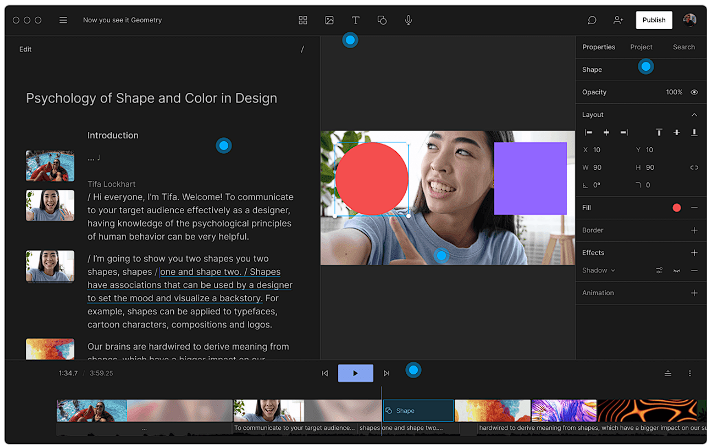
Task: Click the microphone record icon
Action: click(409, 20)
